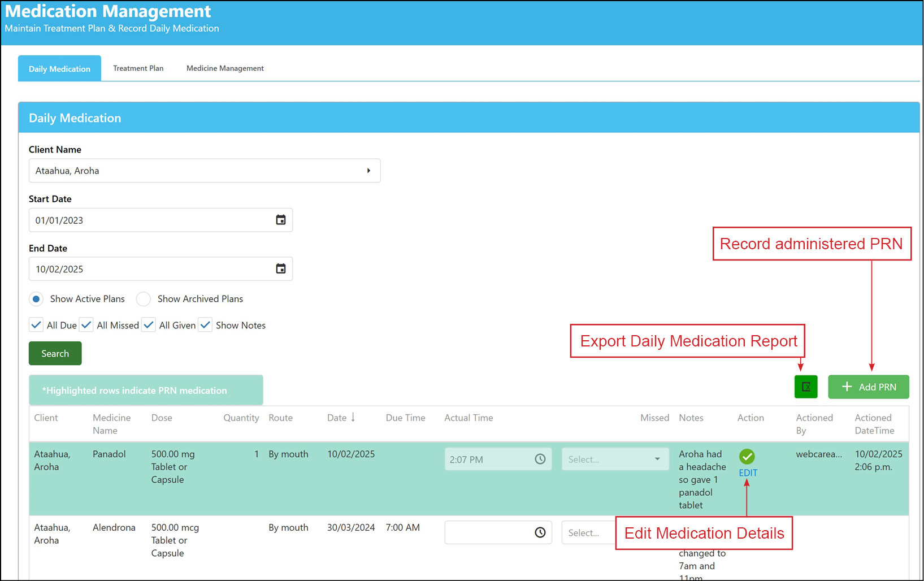Expand the Client Name dropdown
Image resolution: width=924 pixels, height=581 pixels.
click(x=205, y=171)
